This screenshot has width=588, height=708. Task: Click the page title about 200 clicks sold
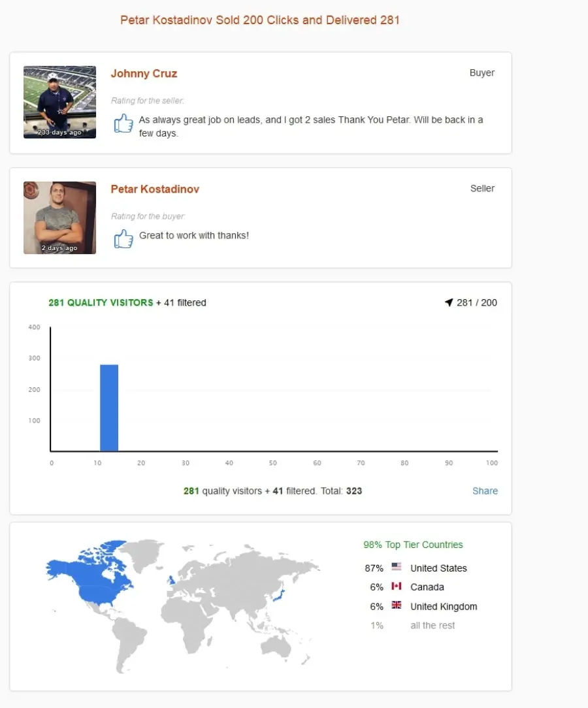tap(259, 20)
